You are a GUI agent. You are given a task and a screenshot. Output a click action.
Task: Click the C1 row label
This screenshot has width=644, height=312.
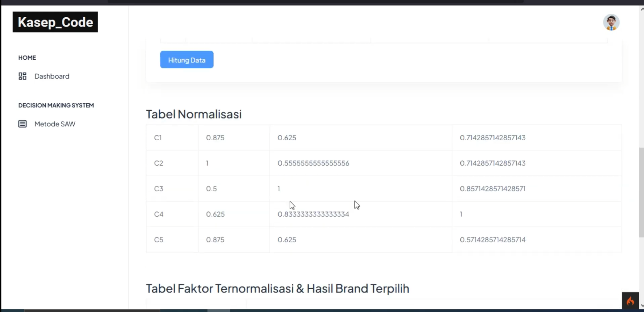(158, 138)
